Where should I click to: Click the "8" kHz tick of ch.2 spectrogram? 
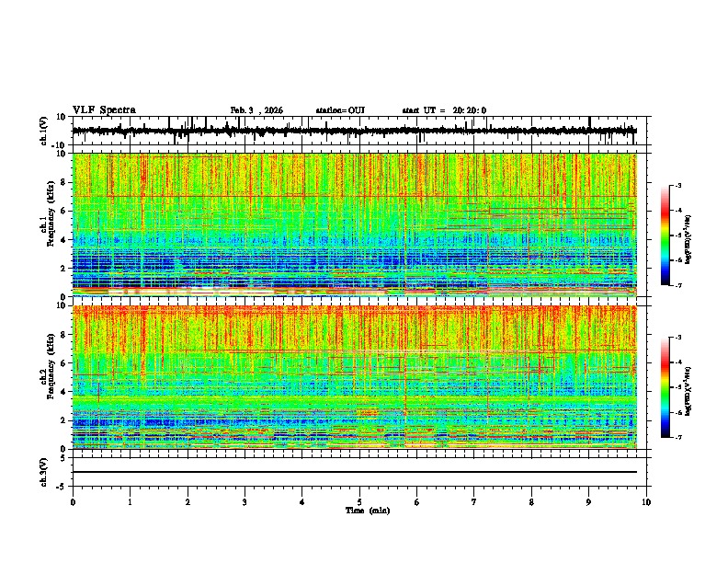pos(63,335)
